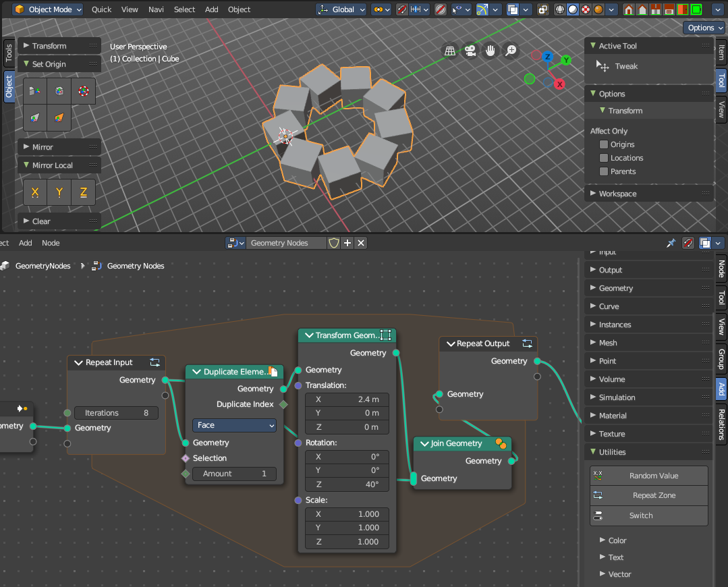Switch to the Tools sidebar tab
The width and height of the screenshot is (728, 587).
9,53
